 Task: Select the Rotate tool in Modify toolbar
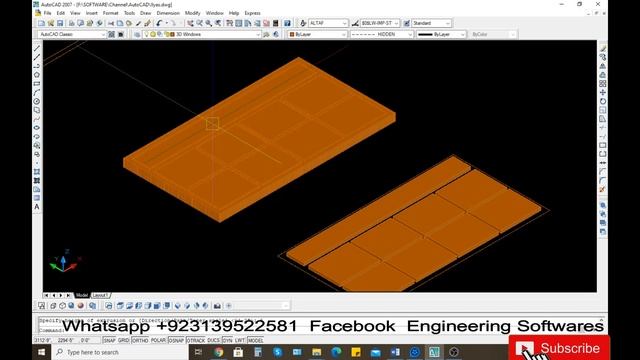pyautogui.click(x=603, y=101)
